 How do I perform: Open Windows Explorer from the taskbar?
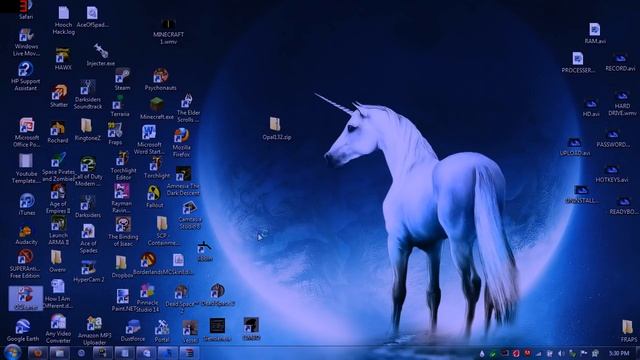pyautogui.click(x=60, y=353)
